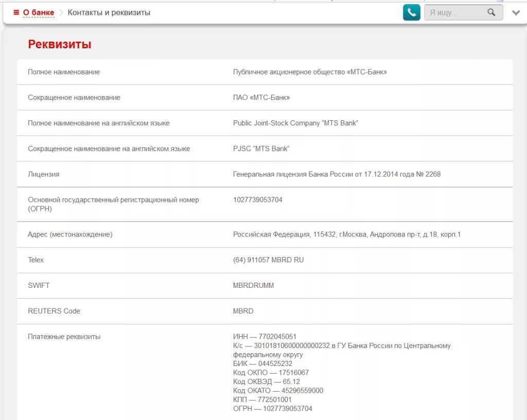Select the value ПАО «МТС-Банк»
This screenshot has height=420, width=527.
(261, 97)
